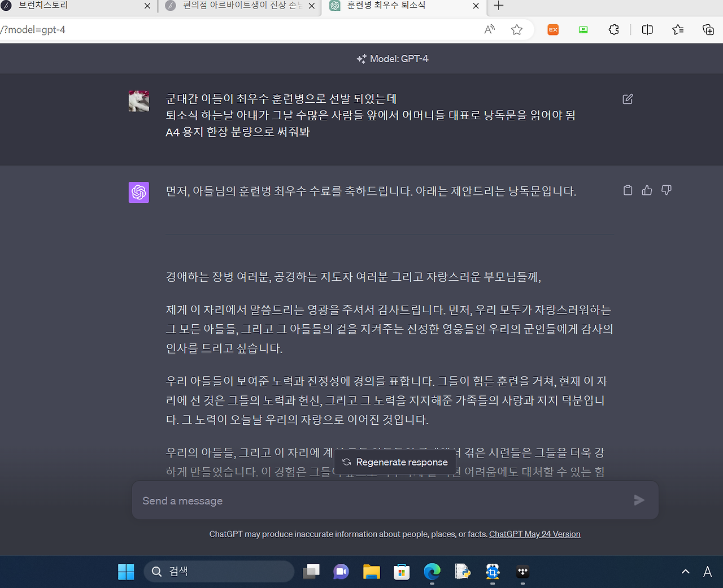Viewport: 723px width, 588px height.
Task: Open a new browser tab
Action: (498, 6)
